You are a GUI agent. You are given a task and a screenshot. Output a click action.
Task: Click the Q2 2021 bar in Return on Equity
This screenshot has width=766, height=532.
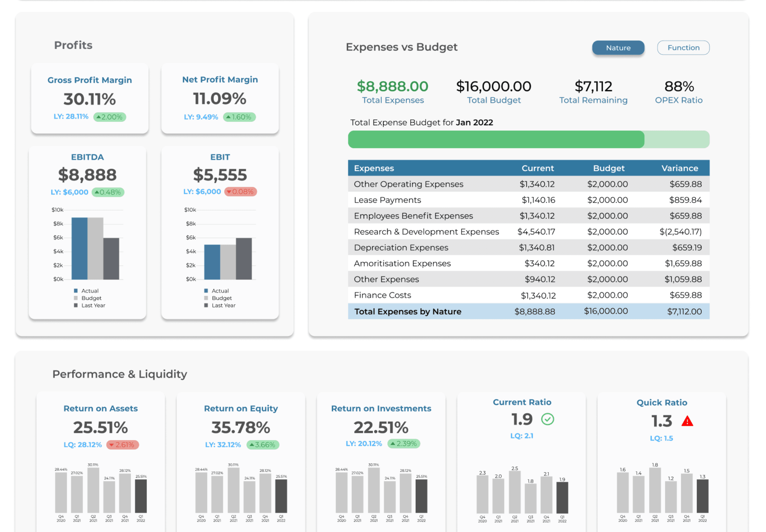click(233, 490)
